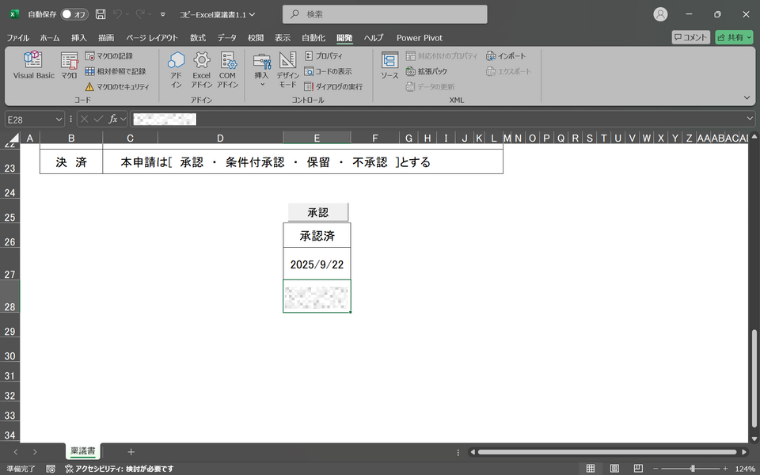
Task: Click the search box in title bar
Action: 384,15
